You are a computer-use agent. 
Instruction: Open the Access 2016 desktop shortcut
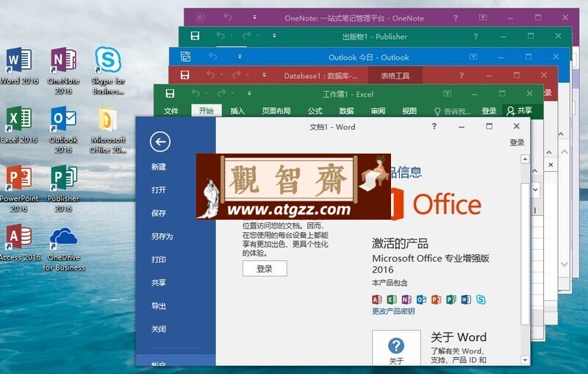tap(19, 242)
